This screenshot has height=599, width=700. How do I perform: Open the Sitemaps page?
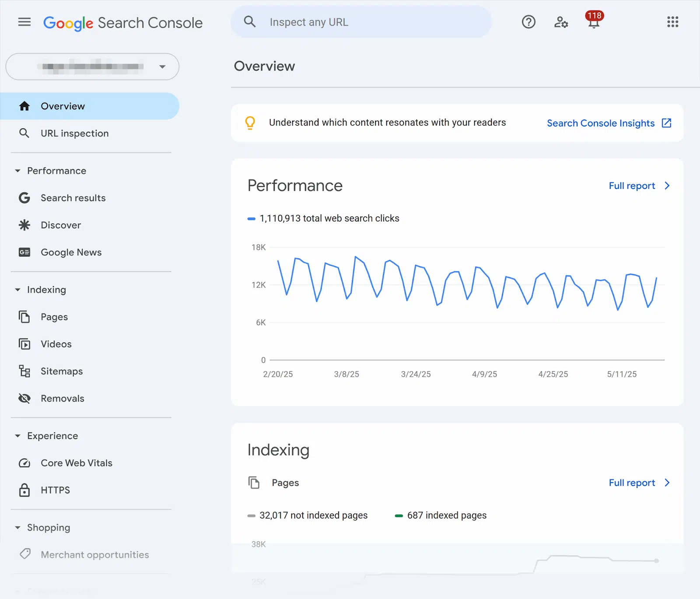[x=90, y=371]
